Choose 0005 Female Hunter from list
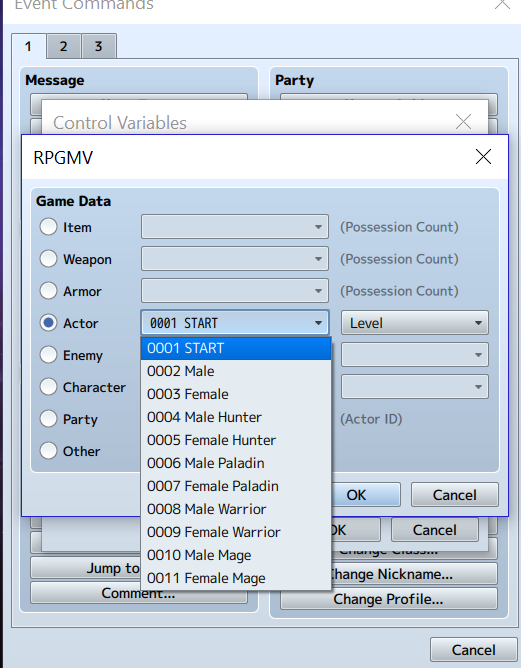This screenshot has height=668, width=521. pyautogui.click(x=236, y=440)
